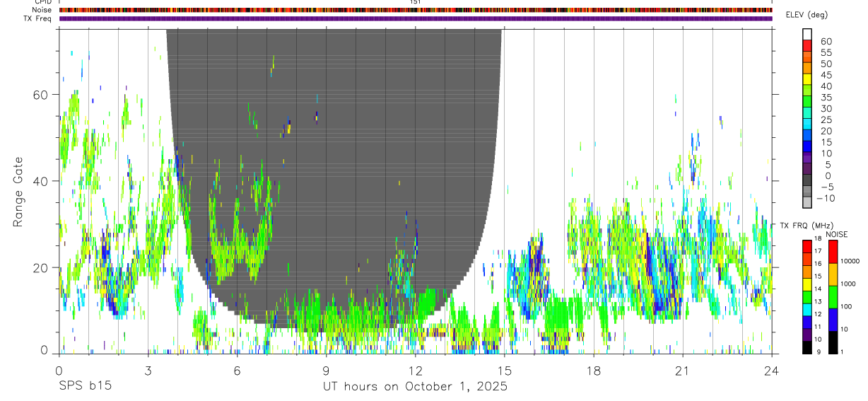868x401 pixels.
Task: Click the "55" label on ELEV colorbar
Action: click(x=826, y=53)
